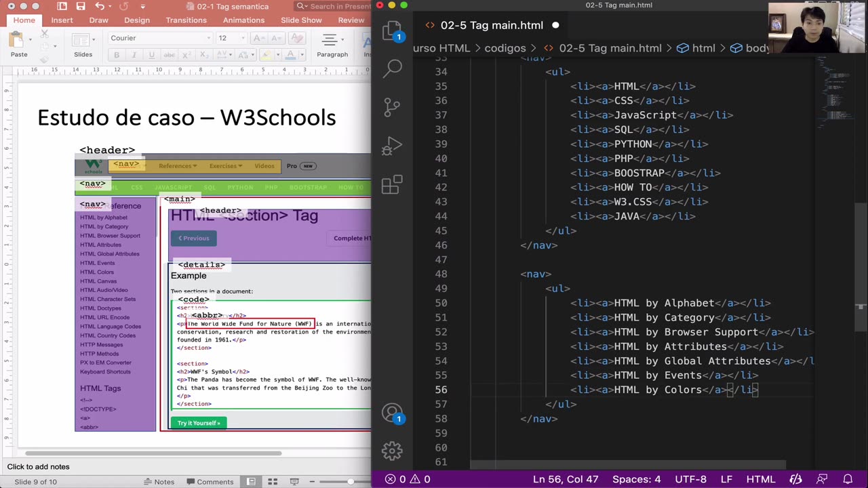Image resolution: width=868 pixels, height=488 pixels.
Task: Open the Design ribbon tab
Action: pos(137,20)
